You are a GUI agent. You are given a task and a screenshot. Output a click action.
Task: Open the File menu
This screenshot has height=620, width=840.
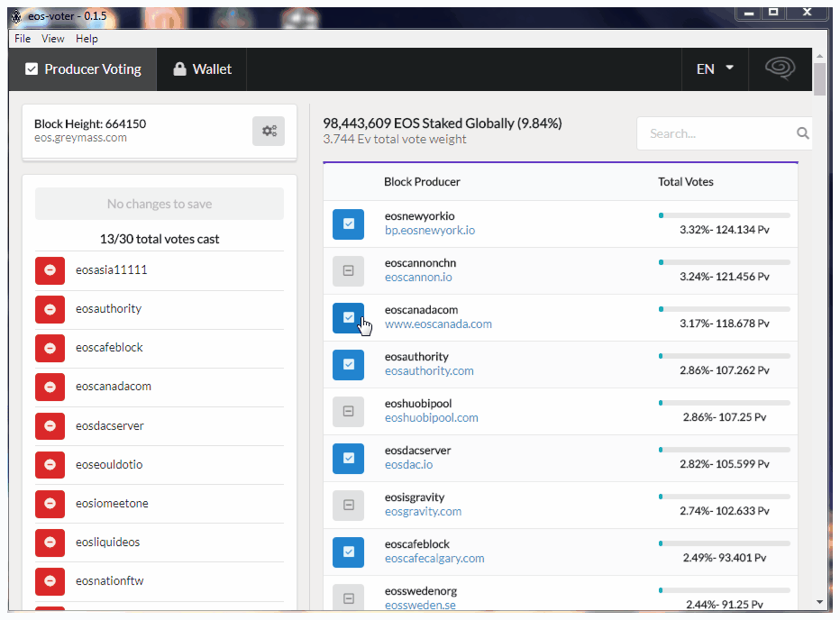tap(23, 39)
